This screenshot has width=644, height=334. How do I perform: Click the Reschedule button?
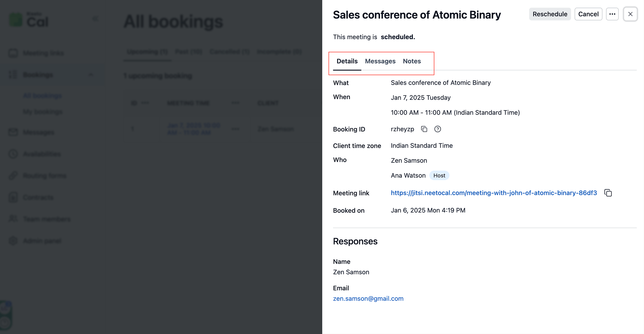[550, 14]
